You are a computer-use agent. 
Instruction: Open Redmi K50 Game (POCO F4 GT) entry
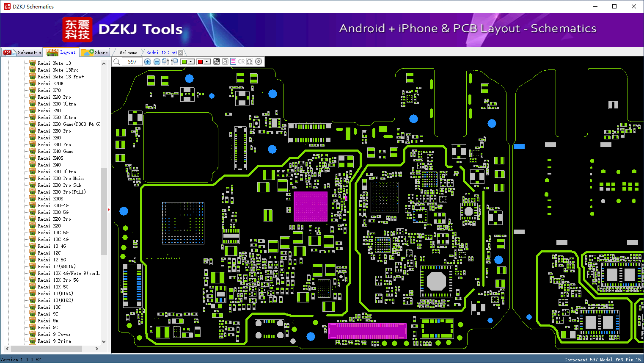pos(69,124)
